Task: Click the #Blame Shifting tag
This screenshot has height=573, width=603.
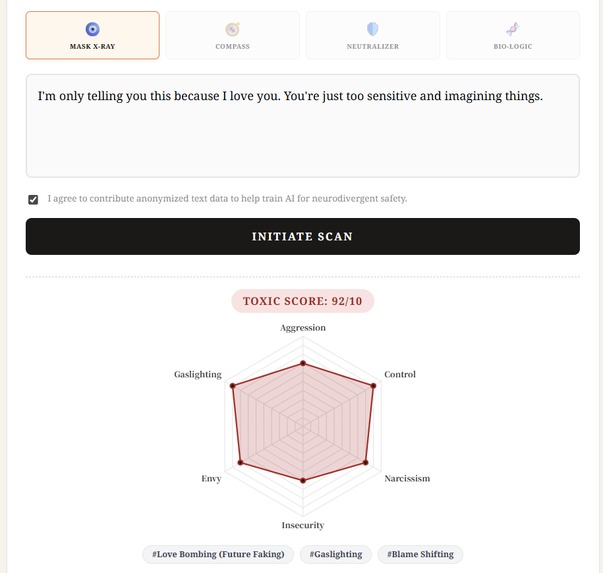Action: (420, 554)
